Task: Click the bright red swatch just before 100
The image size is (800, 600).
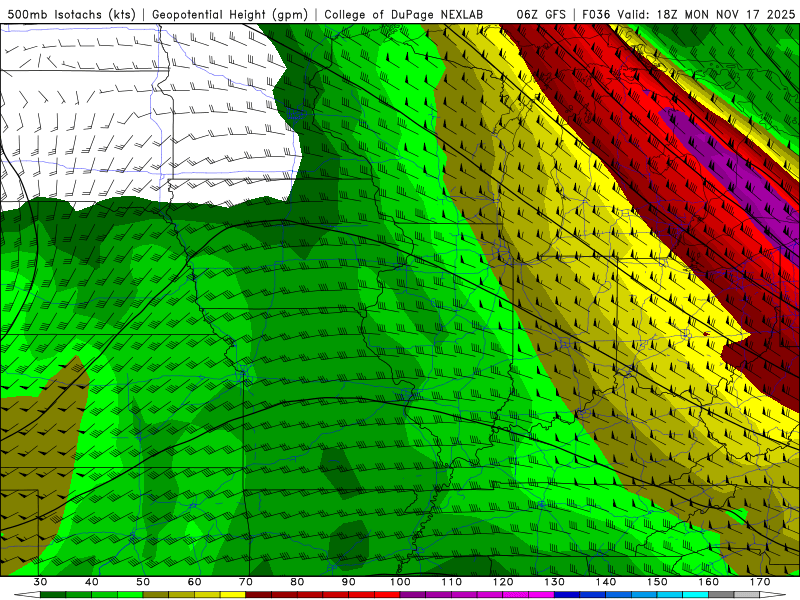Action: pyautogui.click(x=388, y=595)
